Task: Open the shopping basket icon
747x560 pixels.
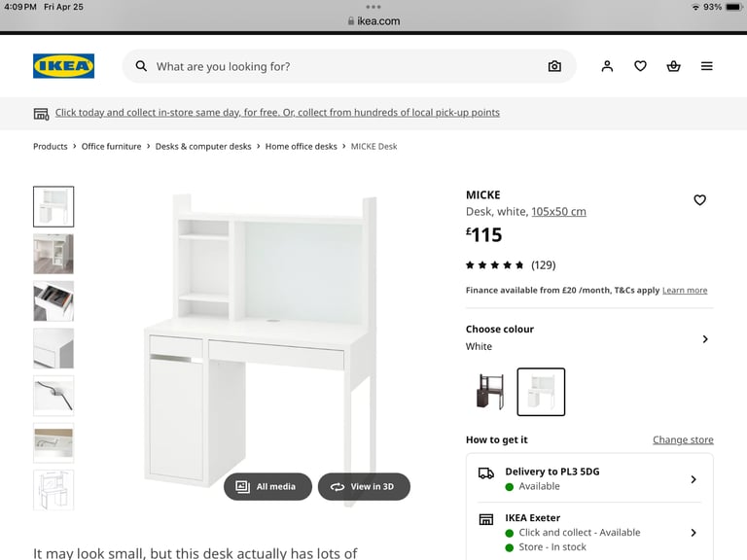Action: (x=673, y=66)
